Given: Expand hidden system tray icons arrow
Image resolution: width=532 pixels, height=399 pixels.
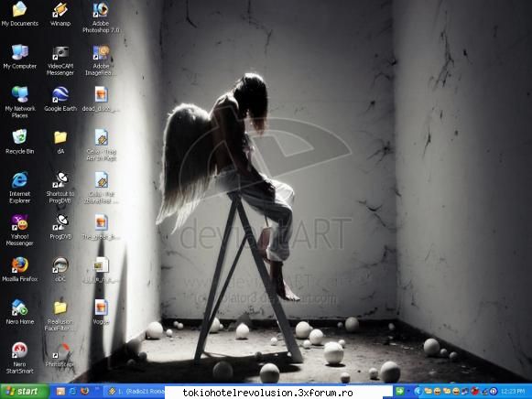Looking at the screenshot, I should coord(418,391).
